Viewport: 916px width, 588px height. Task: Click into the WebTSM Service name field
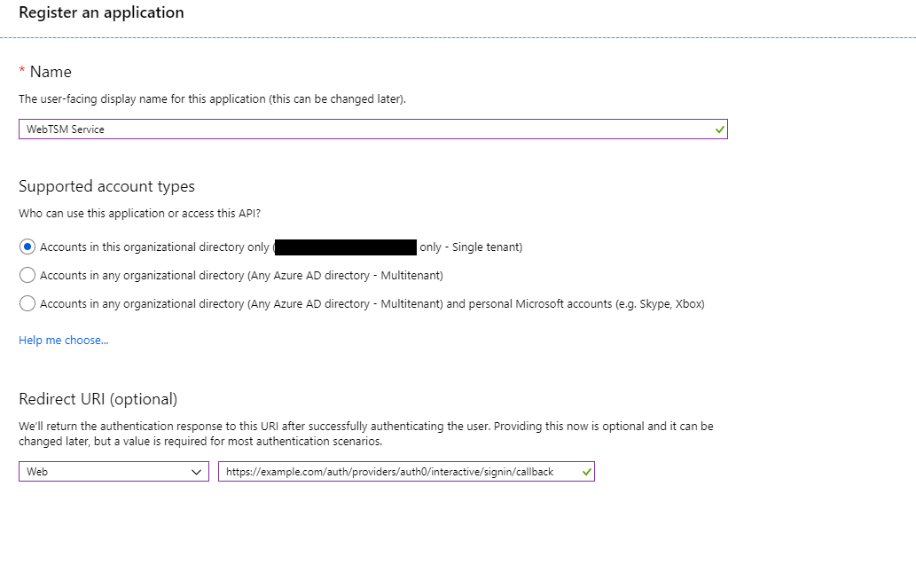[355, 129]
